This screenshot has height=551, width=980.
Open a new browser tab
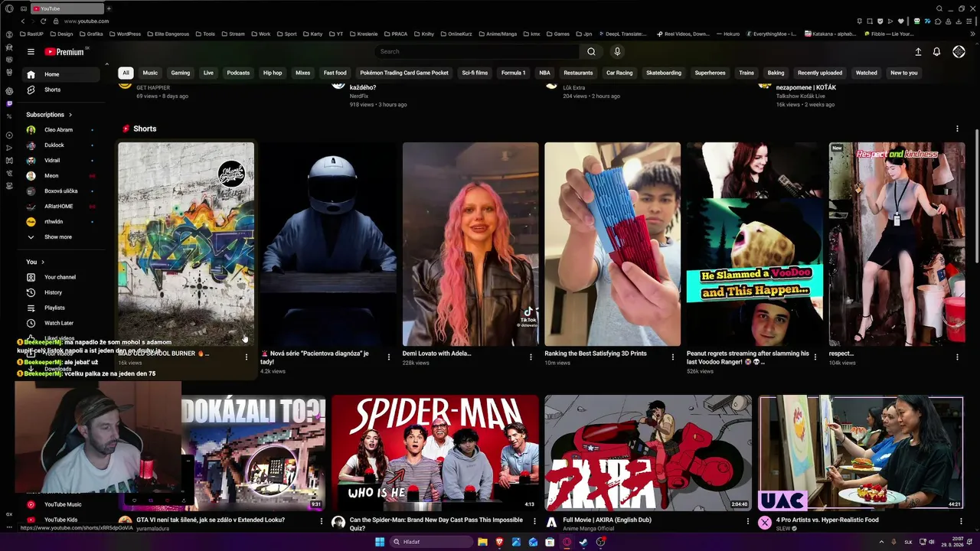(109, 8)
